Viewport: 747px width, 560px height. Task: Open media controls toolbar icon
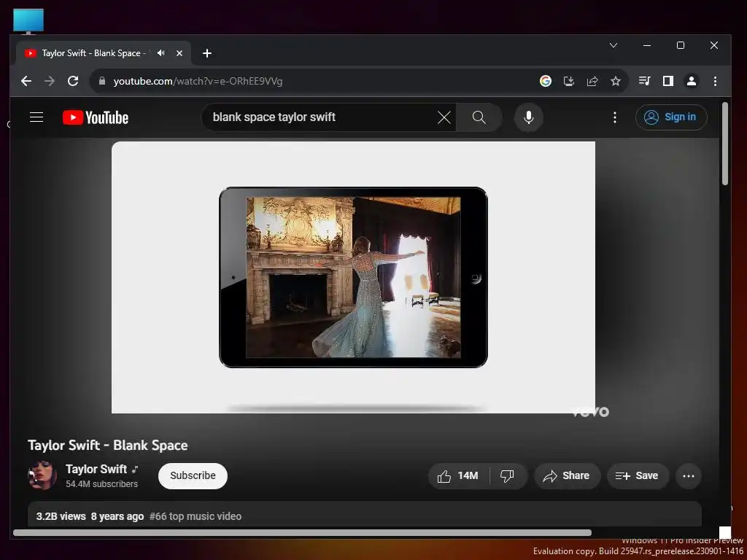(645, 81)
